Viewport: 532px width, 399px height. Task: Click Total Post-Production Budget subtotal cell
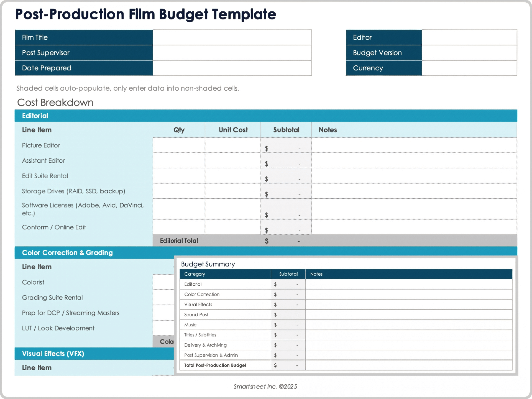[x=288, y=365]
